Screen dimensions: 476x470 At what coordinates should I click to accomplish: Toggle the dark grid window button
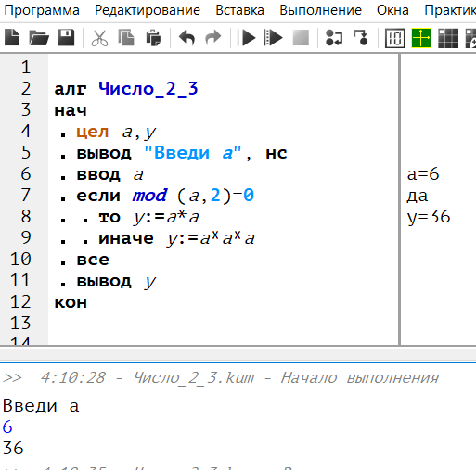448,38
